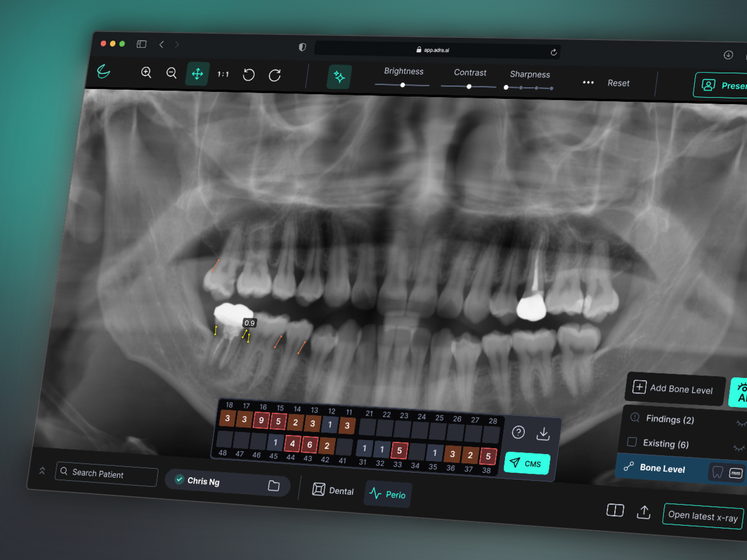Click tooth 18 value 3 cell
Image resolution: width=747 pixels, height=560 pixels.
(227, 418)
